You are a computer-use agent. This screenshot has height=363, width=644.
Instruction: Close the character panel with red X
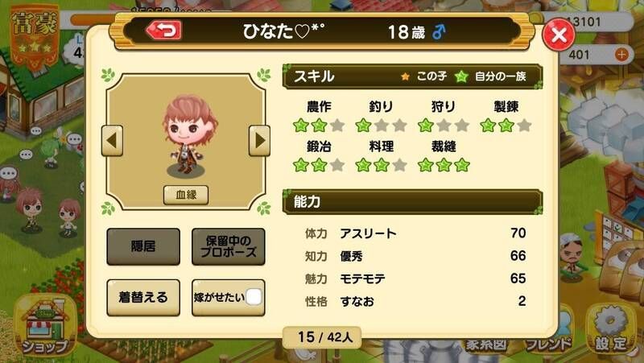559,35
